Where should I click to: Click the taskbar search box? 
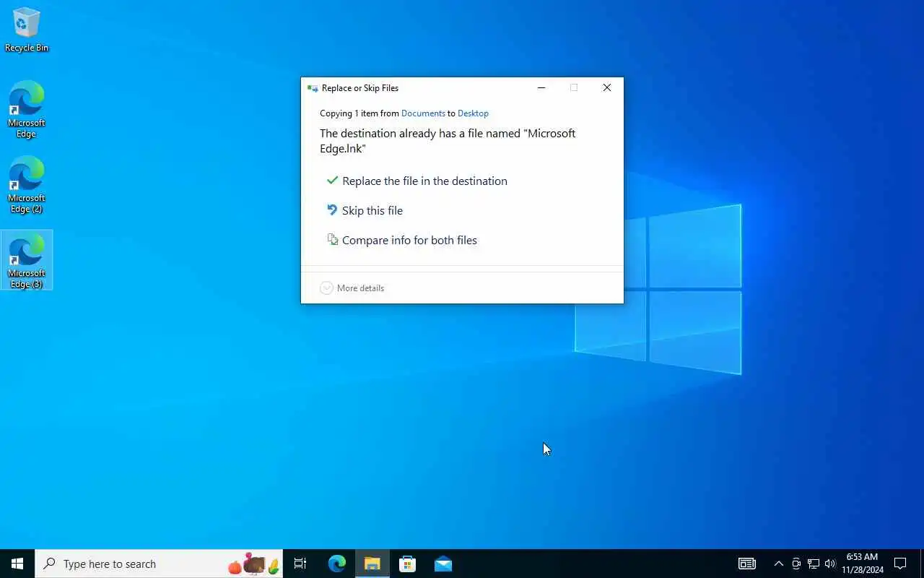(x=159, y=564)
